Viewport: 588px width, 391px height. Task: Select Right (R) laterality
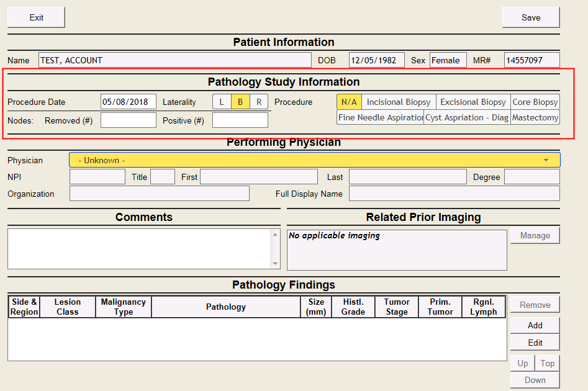[259, 102]
